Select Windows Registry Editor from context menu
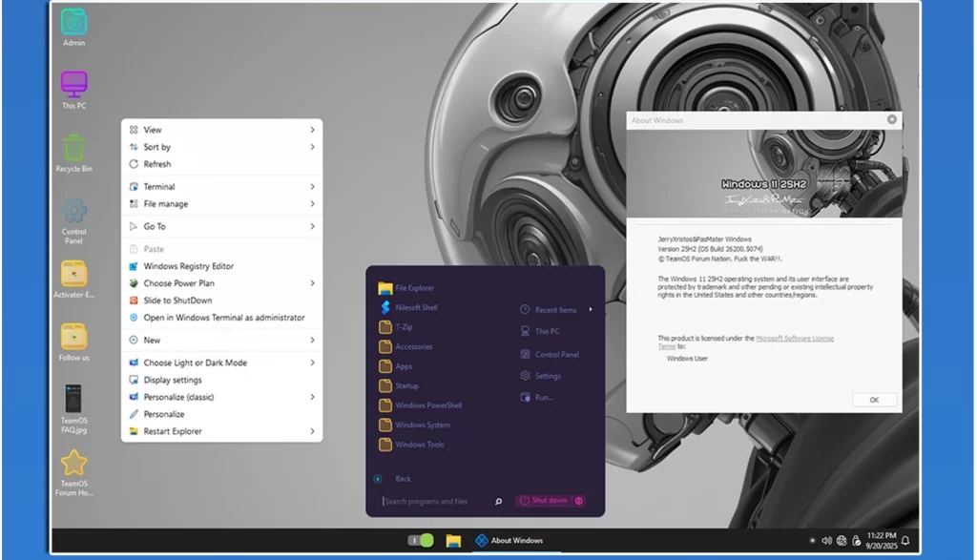 [188, 266]
